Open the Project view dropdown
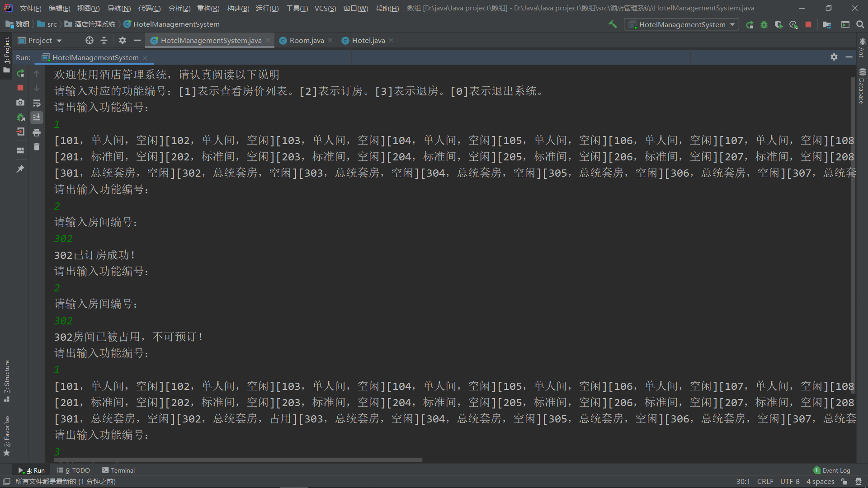The height and width of the screenshot is (488, 868). (x=40, y=41)
